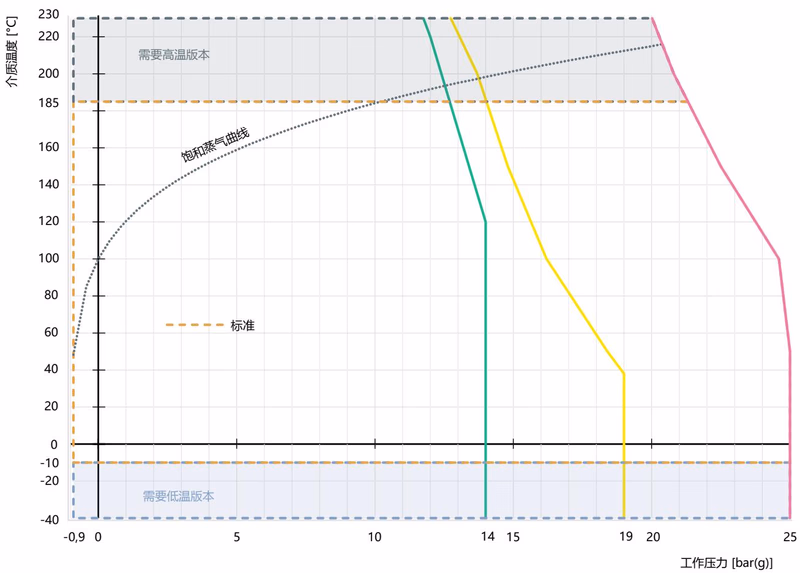Viewport: 800px width, 573px height.
Task: Click the x-axis value 10
Action: tap(374, 537)
